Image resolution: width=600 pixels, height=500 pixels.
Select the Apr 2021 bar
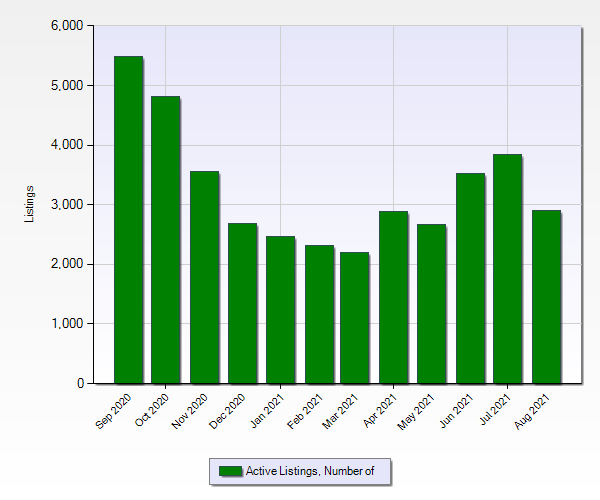(x=393, y=297)
